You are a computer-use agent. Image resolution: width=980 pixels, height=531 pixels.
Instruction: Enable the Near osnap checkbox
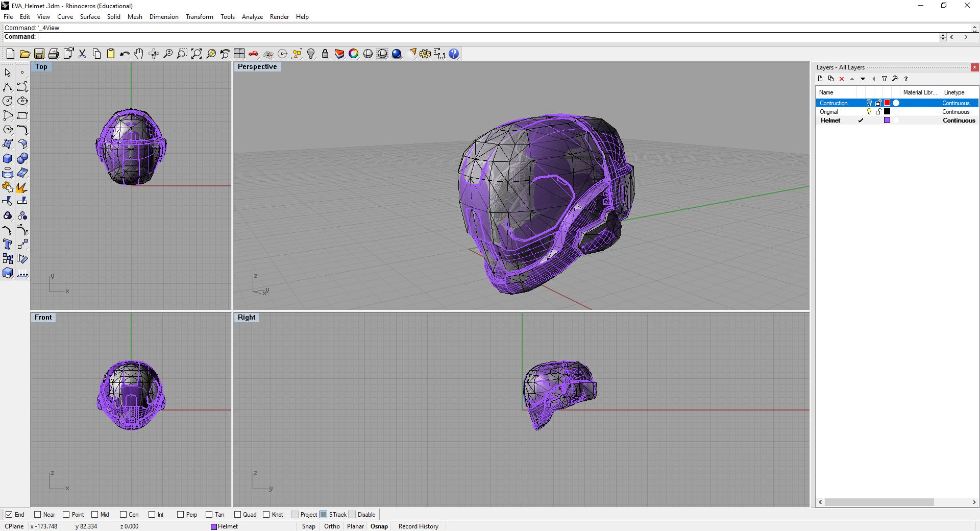(38, 515)
